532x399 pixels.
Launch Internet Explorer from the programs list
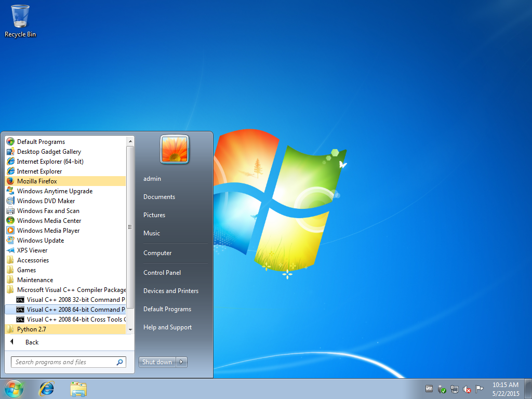65,171
